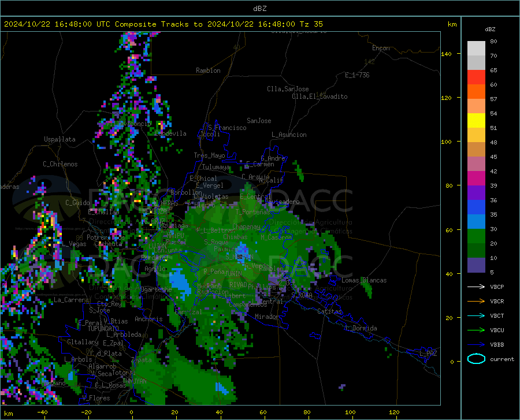The height and width of the screenshot is (420, 520).
Task: Click the C_Guido place label
Action: (x=77, y=203)
